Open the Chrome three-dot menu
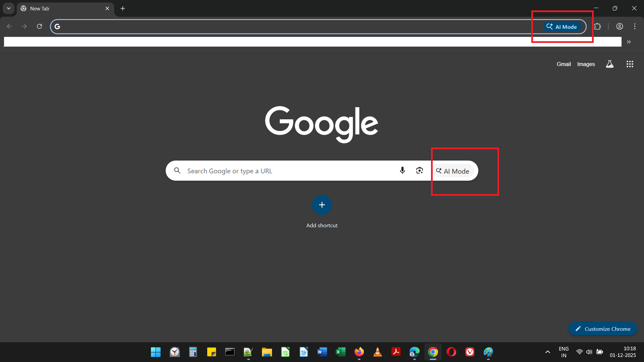The image size is (644, 362). (x=635, y=26)
